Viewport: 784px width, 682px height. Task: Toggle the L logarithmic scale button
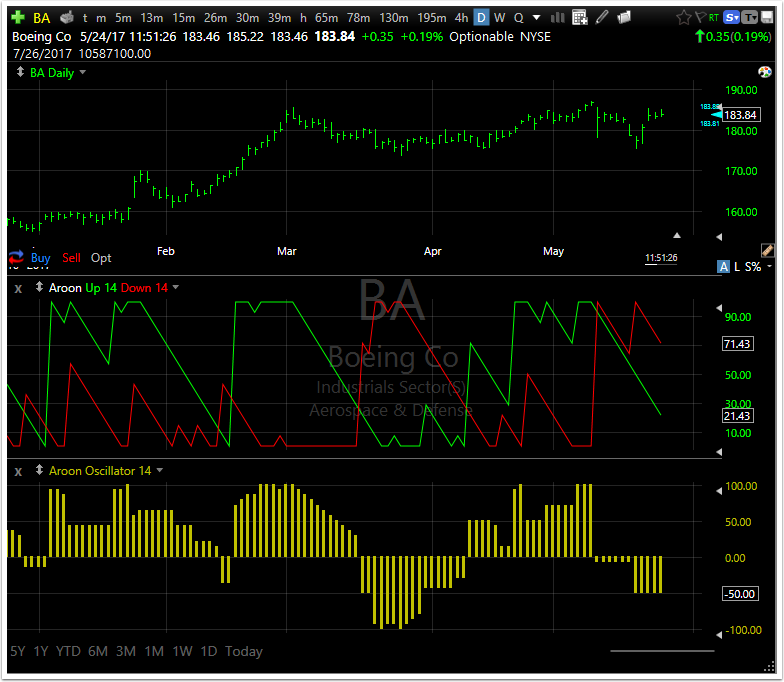pos(737,266)
